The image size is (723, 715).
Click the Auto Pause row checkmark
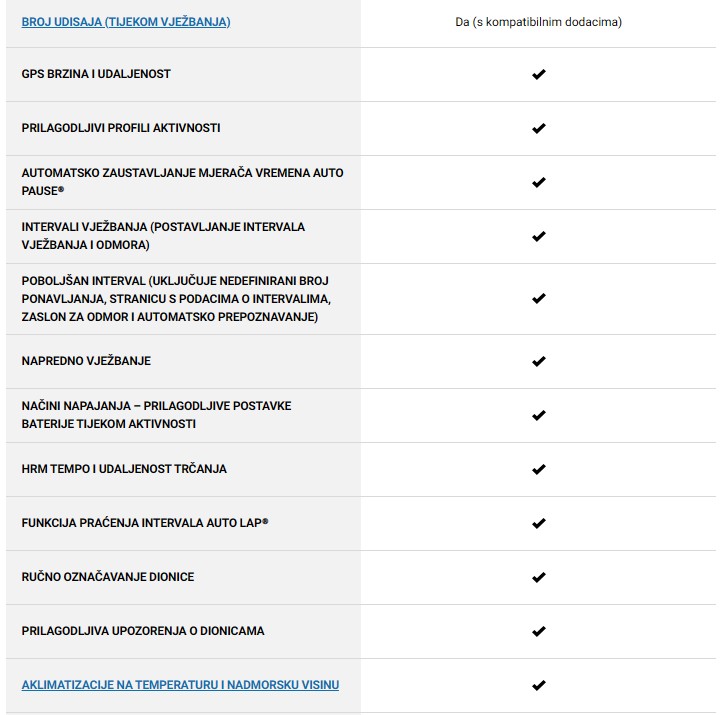pos(539,182)
